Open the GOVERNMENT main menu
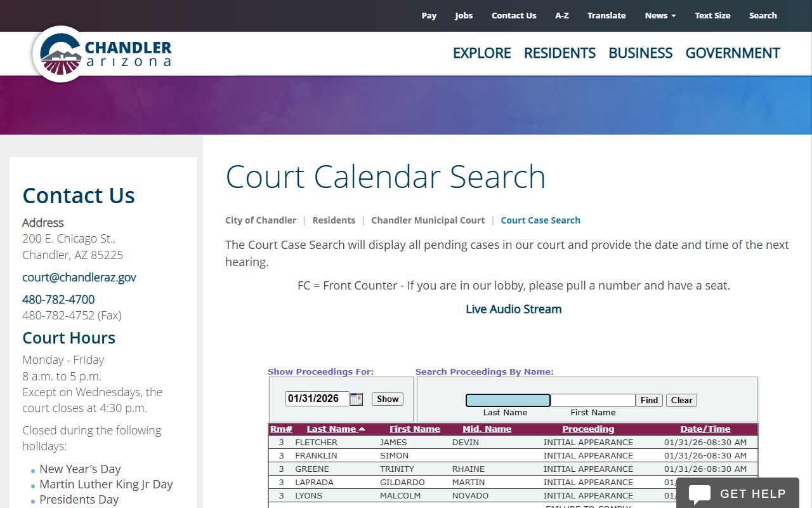The image size is (812, 508). pos(733,53)
